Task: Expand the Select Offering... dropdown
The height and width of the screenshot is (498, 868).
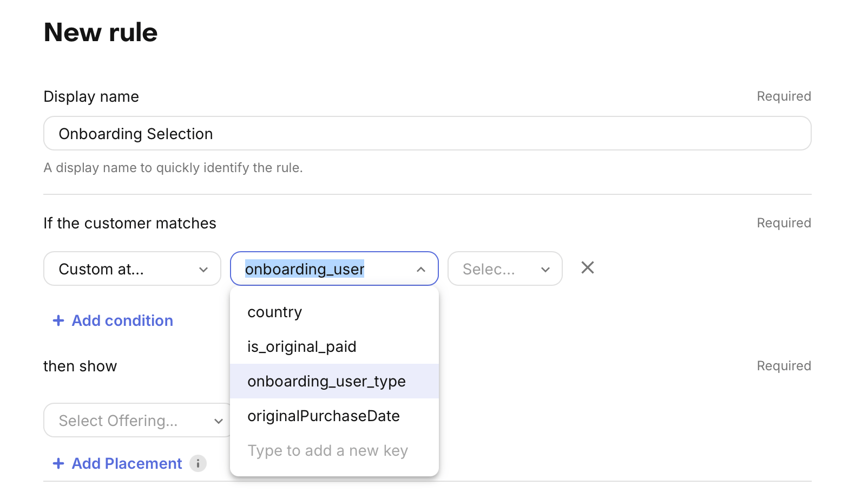Action: click(x=130, y=421)
